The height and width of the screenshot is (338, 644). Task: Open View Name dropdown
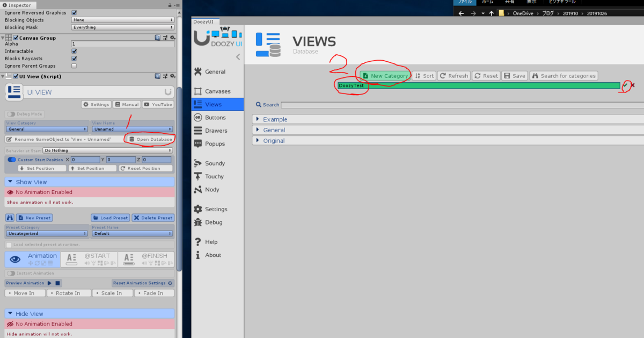click(133, 129)
